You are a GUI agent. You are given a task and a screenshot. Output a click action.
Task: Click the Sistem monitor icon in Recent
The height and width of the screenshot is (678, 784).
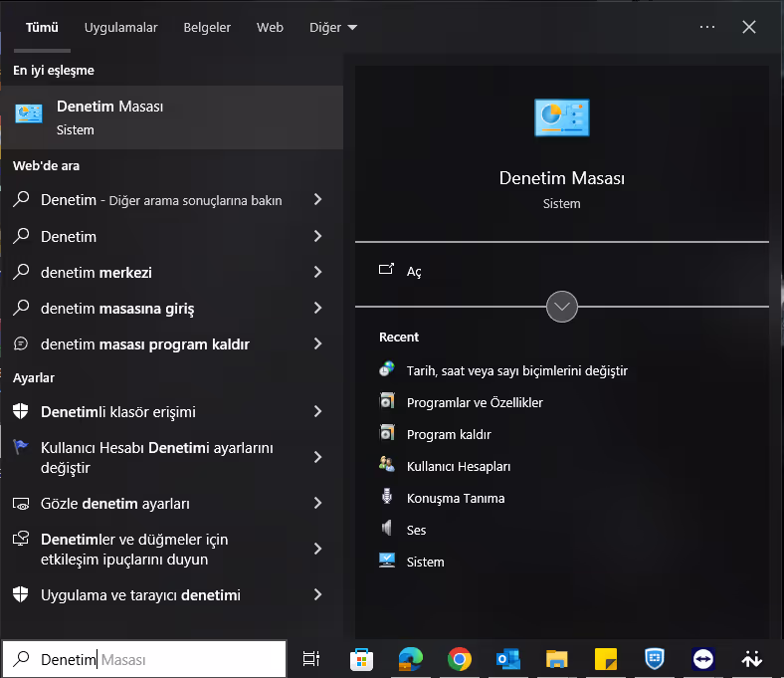tap(386, 561)
